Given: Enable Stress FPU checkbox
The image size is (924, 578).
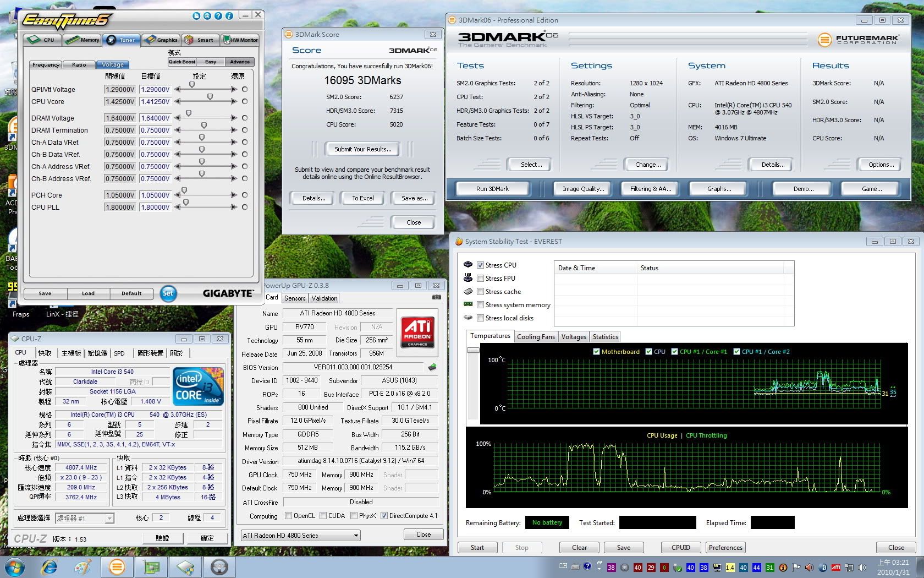Looking at the screenshot, I should (480, 279).
